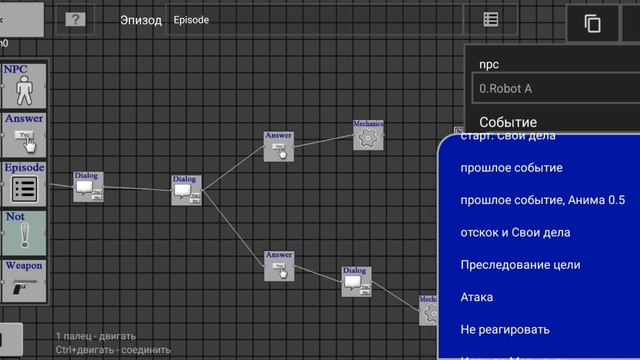Select the first Dialog node on canvas
Image resolution: width=640 pixels, height=360 pixels.
point(88,187)
